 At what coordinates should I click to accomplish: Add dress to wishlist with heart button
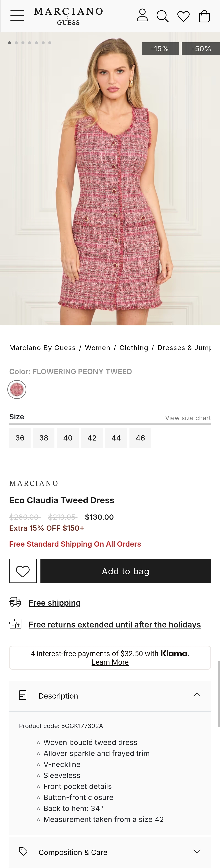pos(23,571)
